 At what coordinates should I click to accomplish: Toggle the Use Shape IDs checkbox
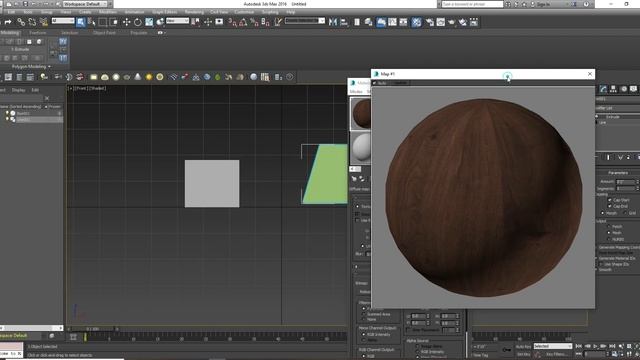click(x=602, y=264)
